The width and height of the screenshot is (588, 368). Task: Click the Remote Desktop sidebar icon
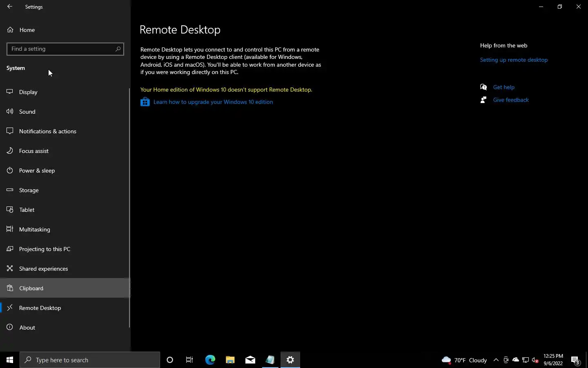[10, 308]
